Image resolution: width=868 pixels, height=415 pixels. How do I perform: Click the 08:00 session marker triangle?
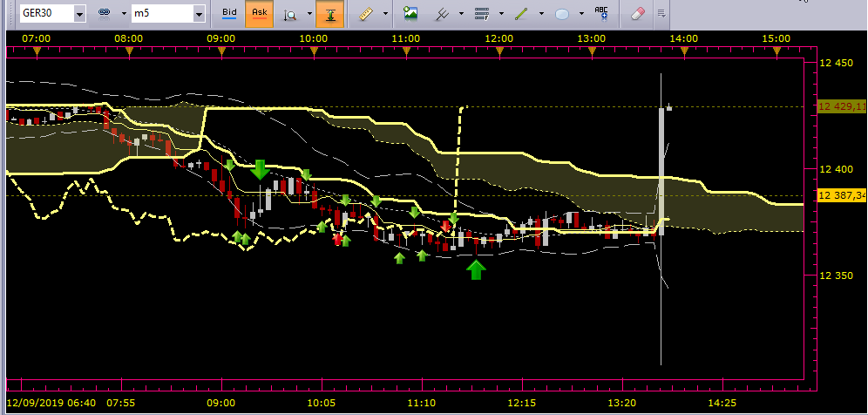tap(130, 51)
